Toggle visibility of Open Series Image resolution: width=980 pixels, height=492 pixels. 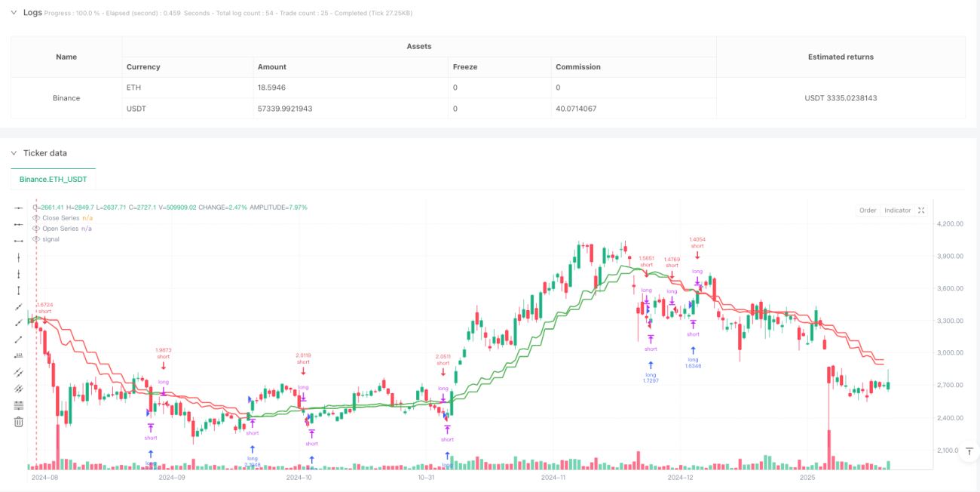(x=36, y=229)
